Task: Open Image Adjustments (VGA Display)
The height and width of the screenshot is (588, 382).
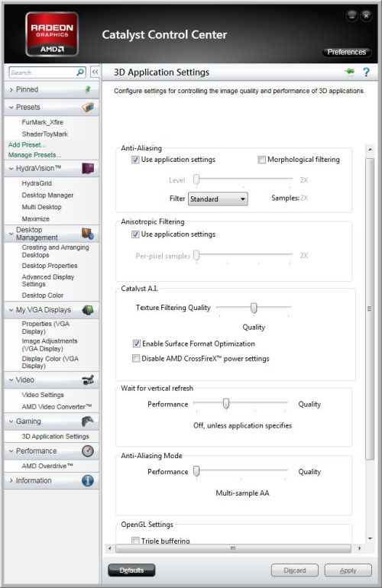Action: tap(50, 344)
